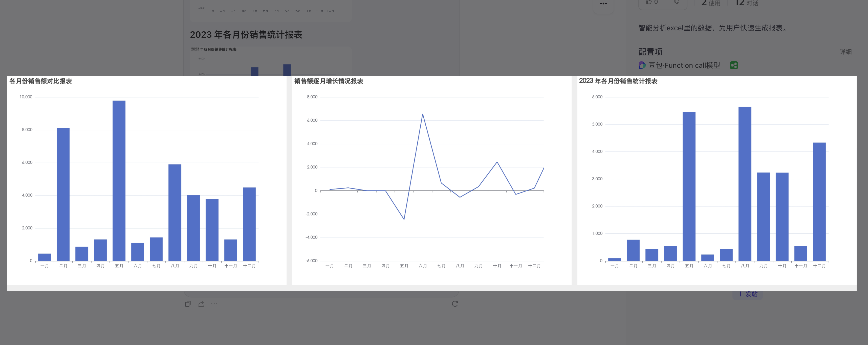
Task: Click the copy message icon below chat
Action: click(188, 304)
